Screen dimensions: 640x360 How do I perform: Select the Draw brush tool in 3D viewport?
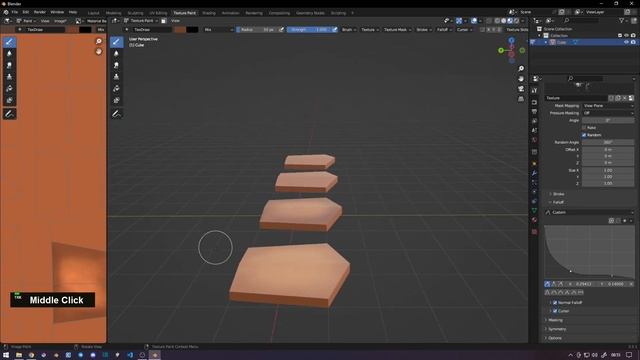pos(116,42)
